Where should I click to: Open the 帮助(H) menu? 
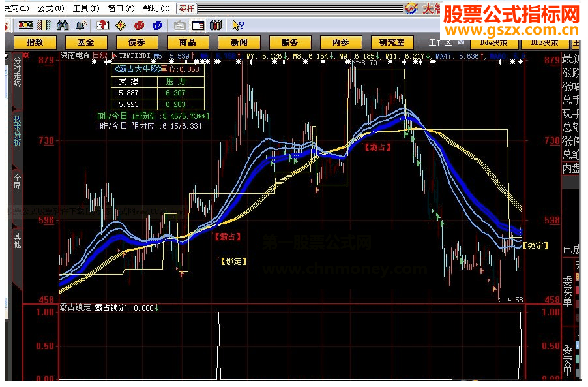pyautogui.click(x=156, y=8)
